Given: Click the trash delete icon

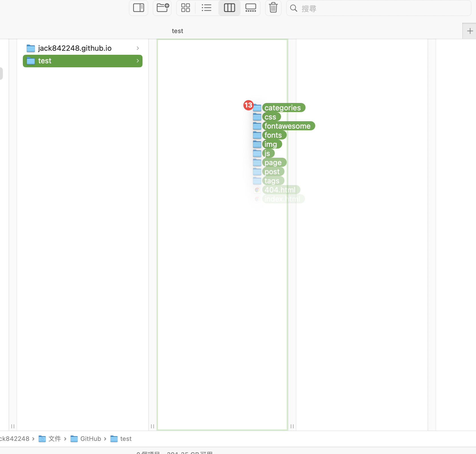Looking at the screenshot, I should click(x=273, y=8).
